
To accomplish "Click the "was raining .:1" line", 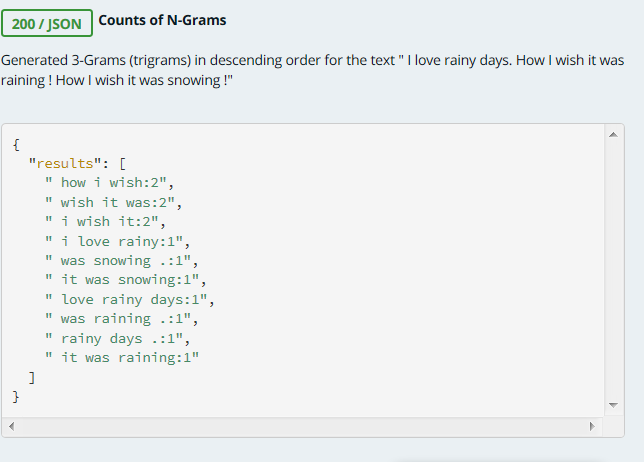I will pos(122,319).
